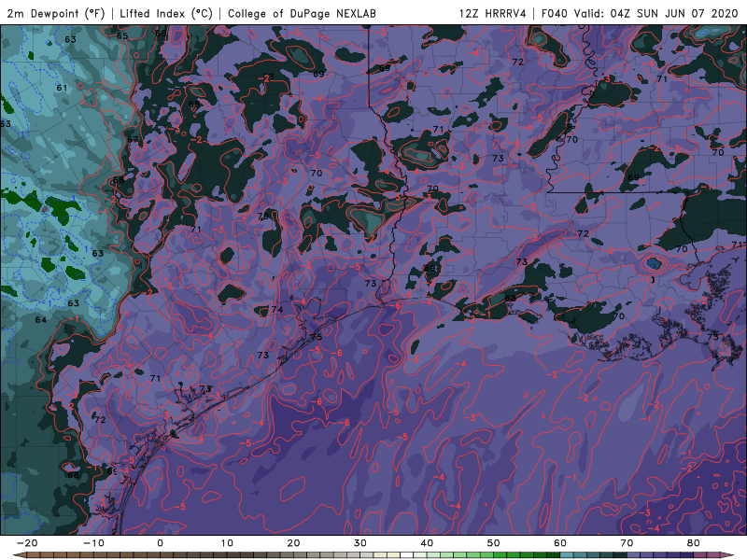747x560 pixels.
Task: Click the 75 dewpoint value on the map
Action: pos(316,337)
